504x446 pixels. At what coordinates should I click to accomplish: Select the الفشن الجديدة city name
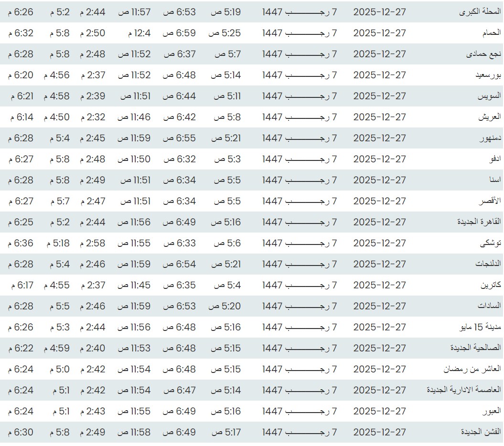481,432
